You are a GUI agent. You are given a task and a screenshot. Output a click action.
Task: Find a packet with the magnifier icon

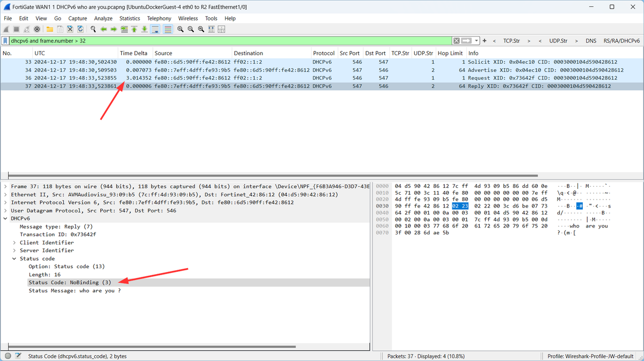[x=93, y=29]
